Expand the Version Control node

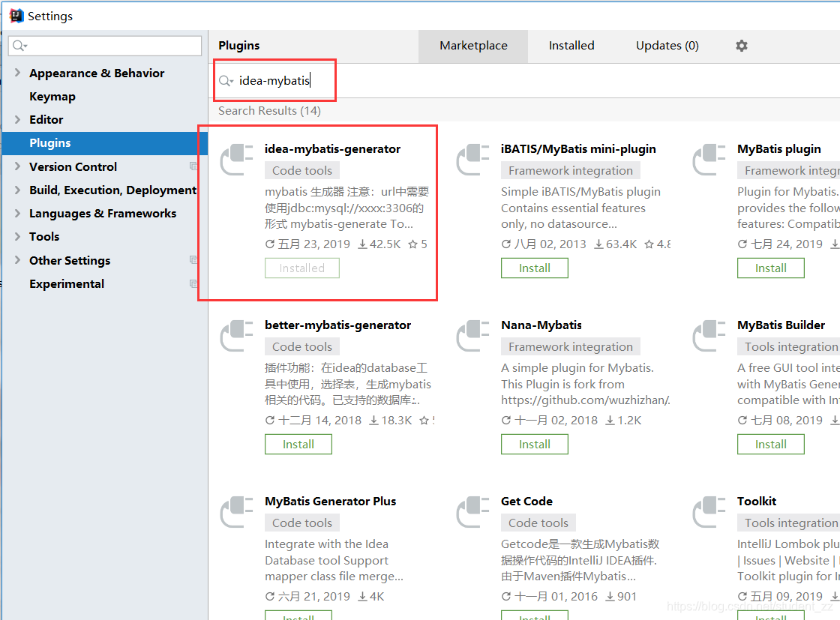click(x=18, y=166)
